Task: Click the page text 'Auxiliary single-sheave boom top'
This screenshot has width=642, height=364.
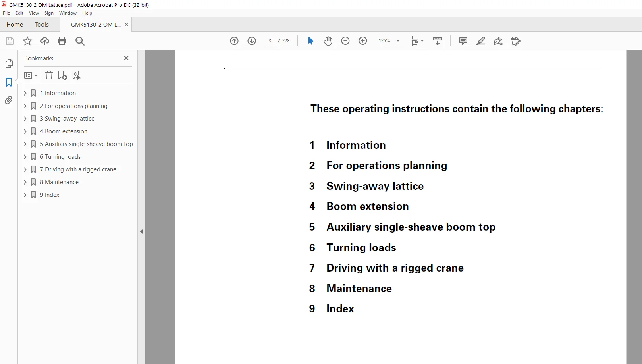Action: pyautogui.click(x=411, y=227)
